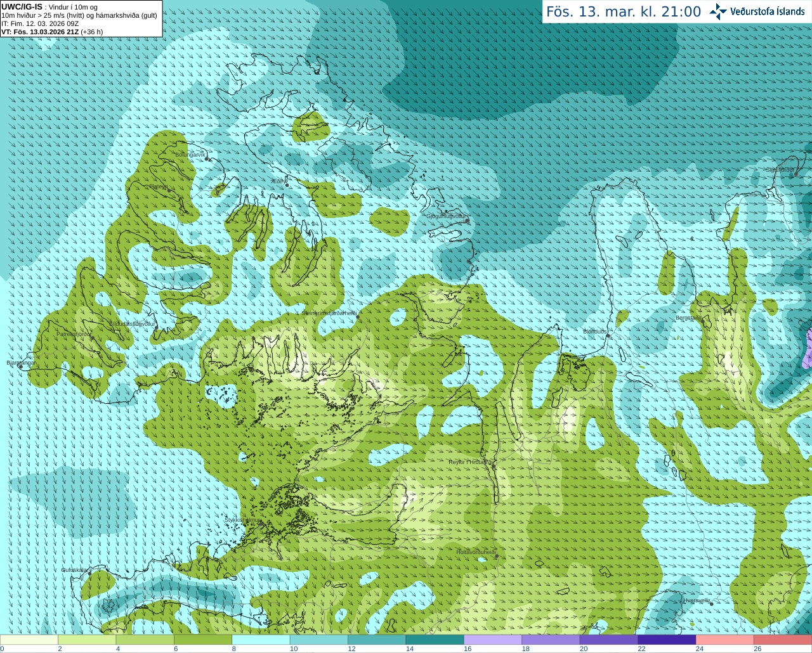This screenshot has height=653, width=812.
Task: Click the Siglufjörður station label
Action: coord(780,170)
